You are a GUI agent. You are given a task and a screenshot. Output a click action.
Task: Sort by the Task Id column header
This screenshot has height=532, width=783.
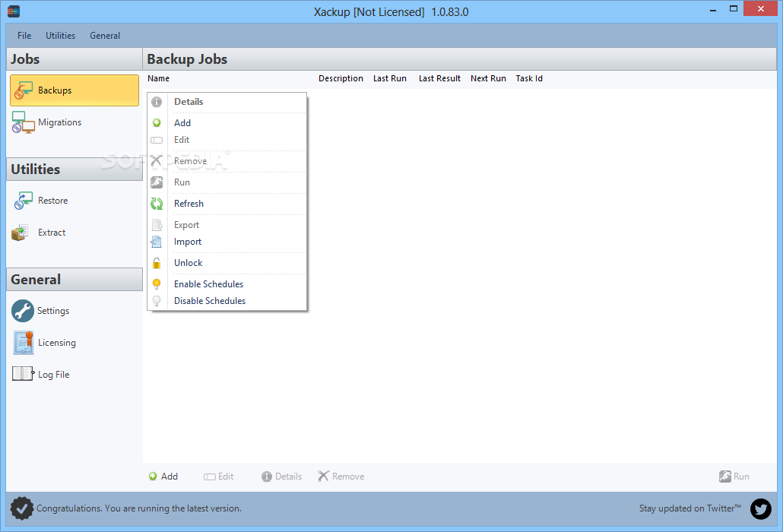click(x=529, y=78)
